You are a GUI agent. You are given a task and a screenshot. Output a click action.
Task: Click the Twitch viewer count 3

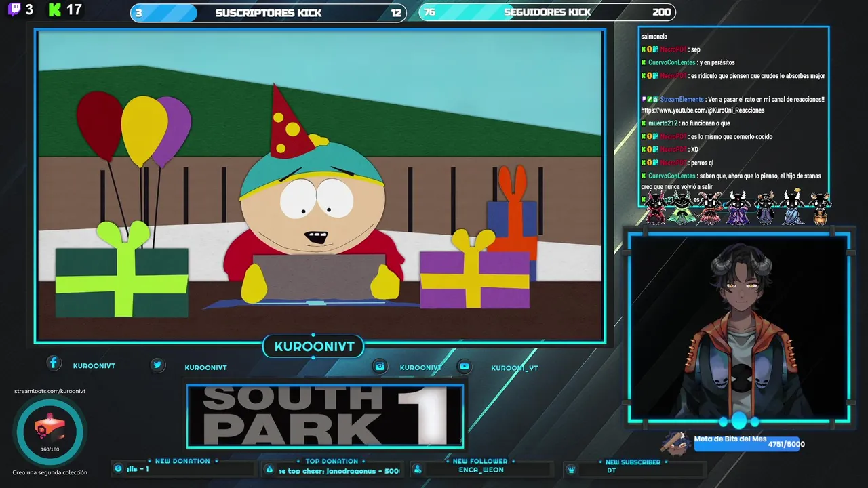29,9
